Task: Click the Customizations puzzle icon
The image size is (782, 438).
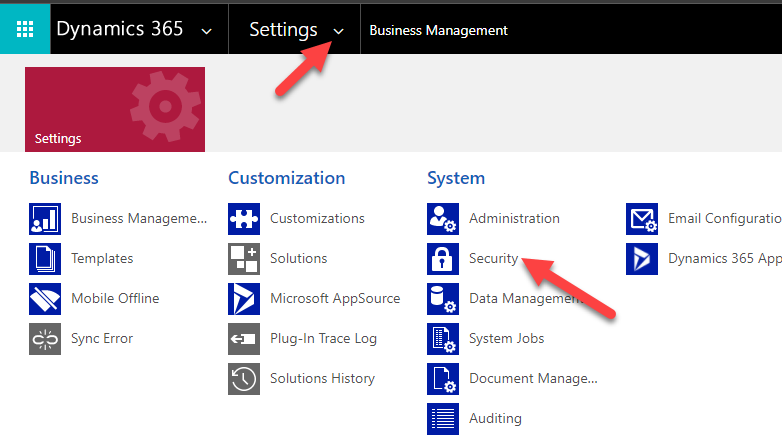Action: (x=244, y=219)
